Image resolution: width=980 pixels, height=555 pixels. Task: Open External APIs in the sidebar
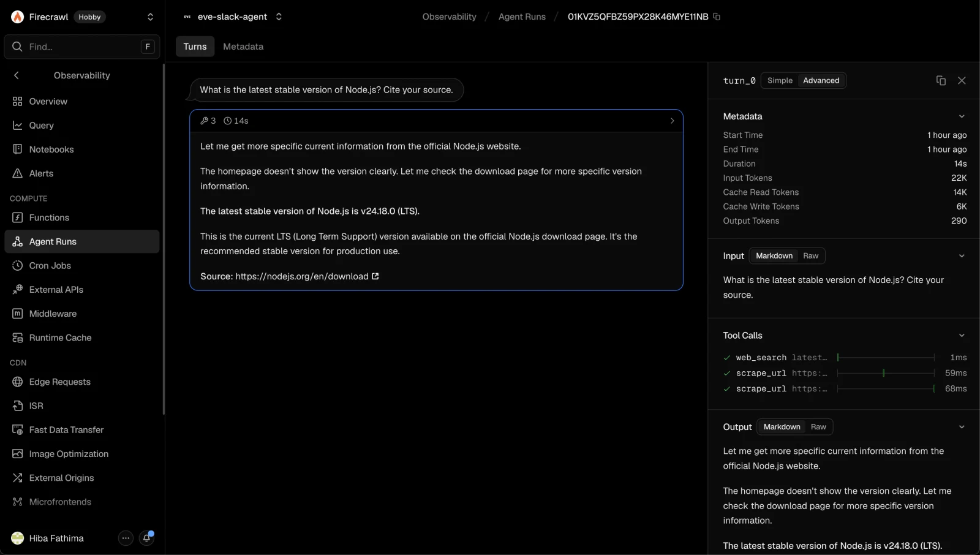[82, 290]
